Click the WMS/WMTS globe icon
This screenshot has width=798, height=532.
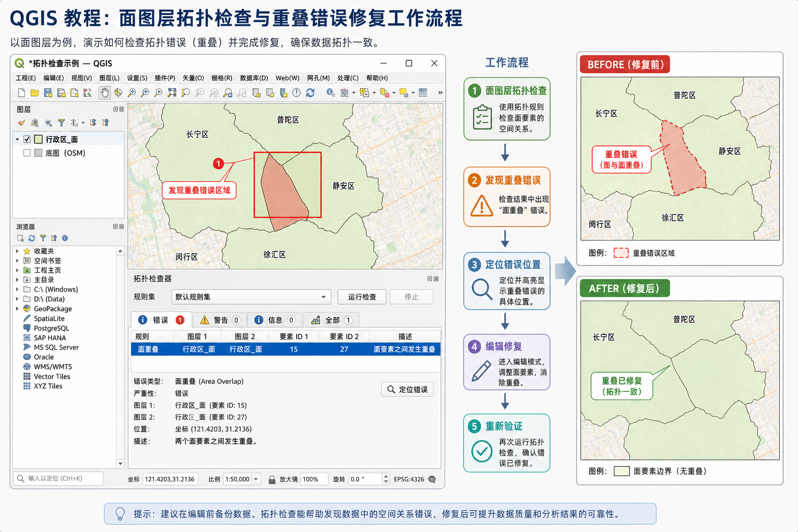tap(27, 366)
